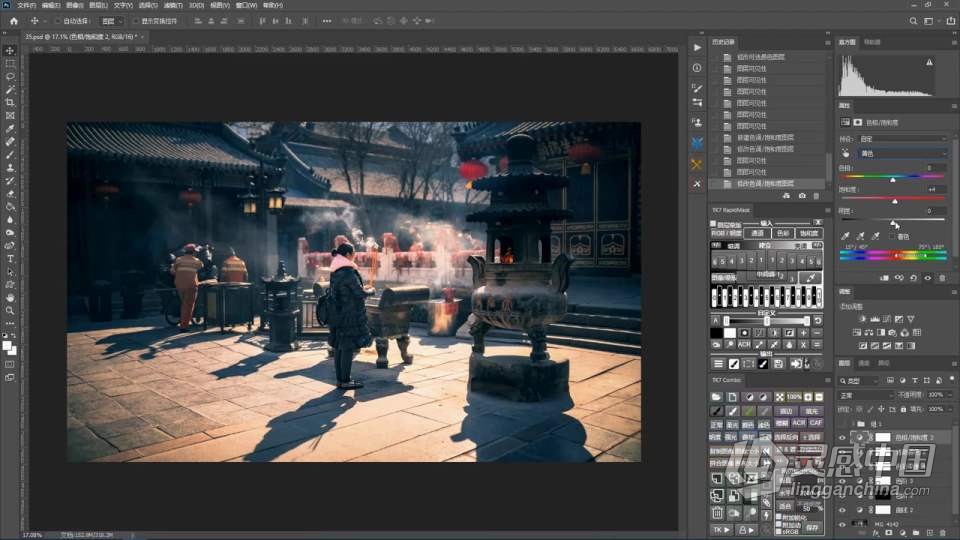960x540 pixels.
Task: Click the trash can icon in TK7 Combo panel
Action: tap(718, 512)
